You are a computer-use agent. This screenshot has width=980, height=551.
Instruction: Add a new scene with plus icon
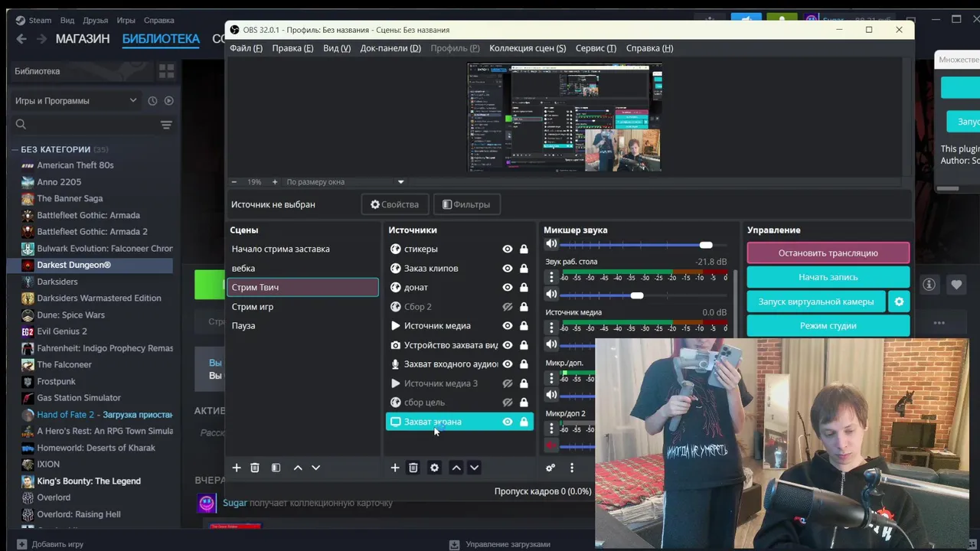tap(237, 468)
